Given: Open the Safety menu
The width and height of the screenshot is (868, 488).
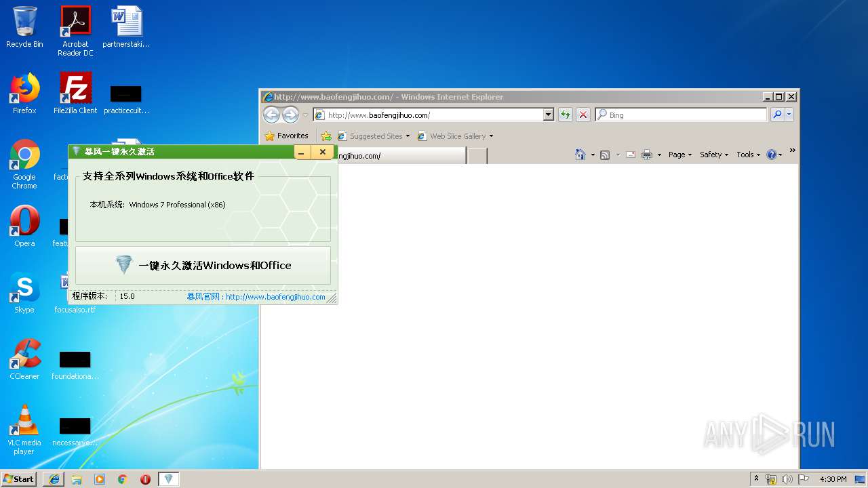Looking at the screenshot, I should pos(715,155).
